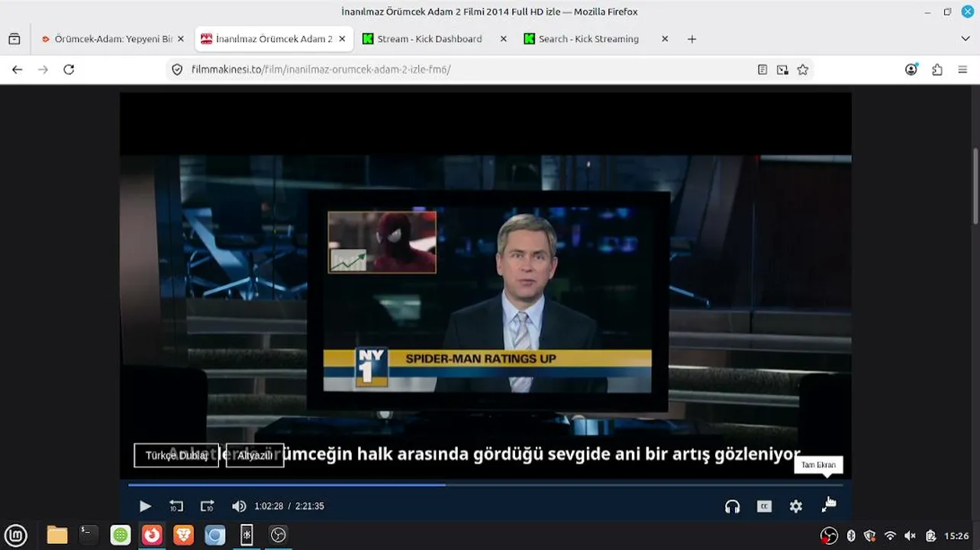
Task: Open the Firefox View tab overview icon
Action: [x=14, y=39]
